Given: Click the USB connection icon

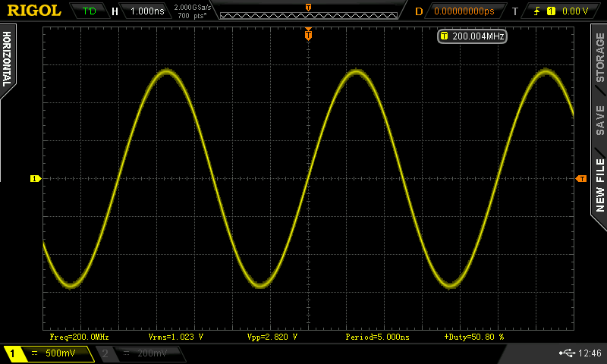Looking at the screenshot, I should point(567,353).
